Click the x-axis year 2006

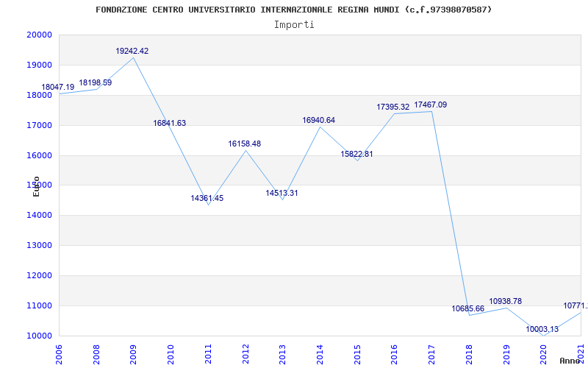point(59,354)
